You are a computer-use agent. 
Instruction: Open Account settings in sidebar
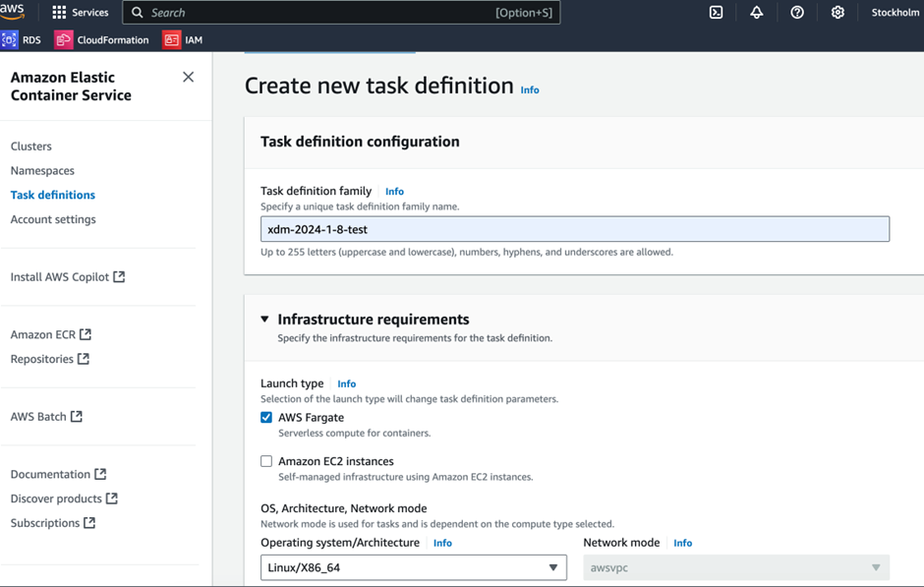tap(53, 219)
